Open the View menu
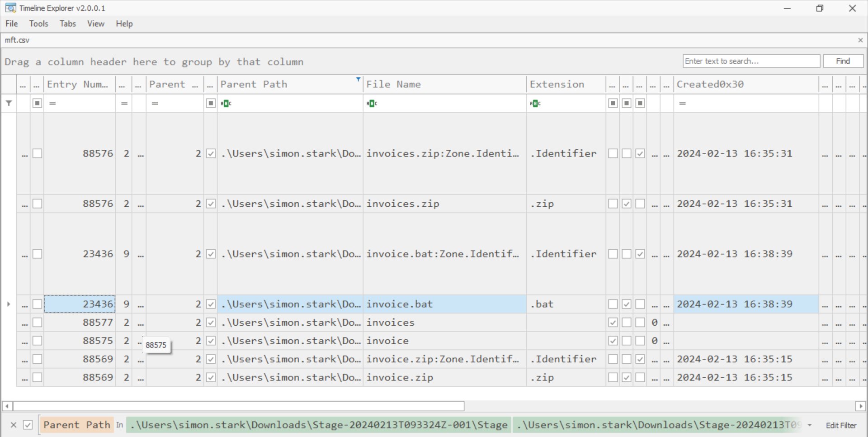The width and height of the screenshot is (868, 437). click(96, 24)
